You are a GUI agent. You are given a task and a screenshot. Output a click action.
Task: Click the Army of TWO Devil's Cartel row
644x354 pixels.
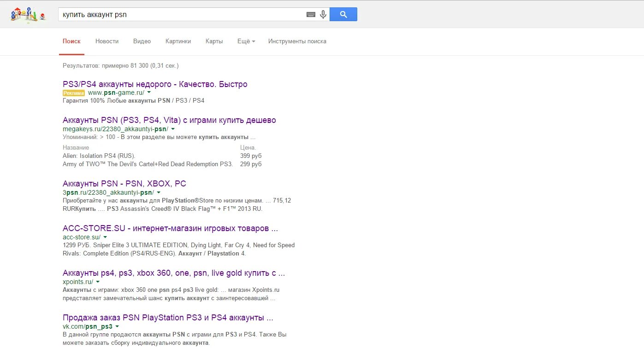[x=148, y=164]
